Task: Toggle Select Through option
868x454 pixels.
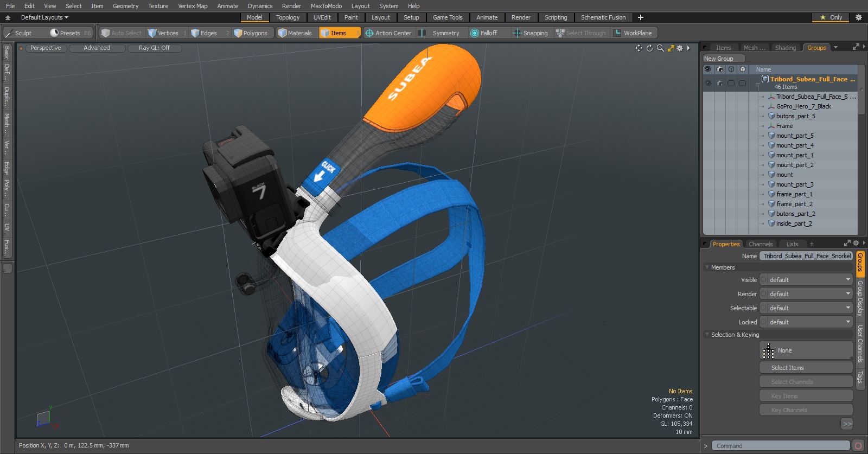Action: [580, 33]
